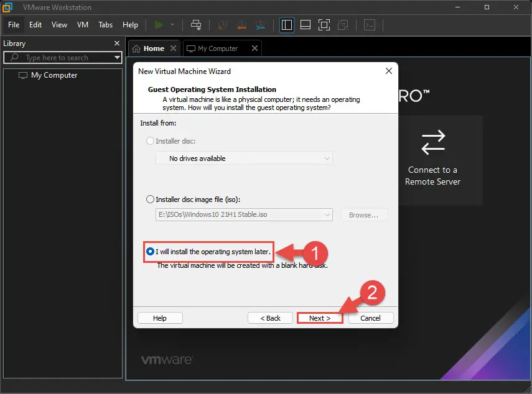Focus the Type here to search field
The height and width of the screenshot is (394, 532).
63,58
